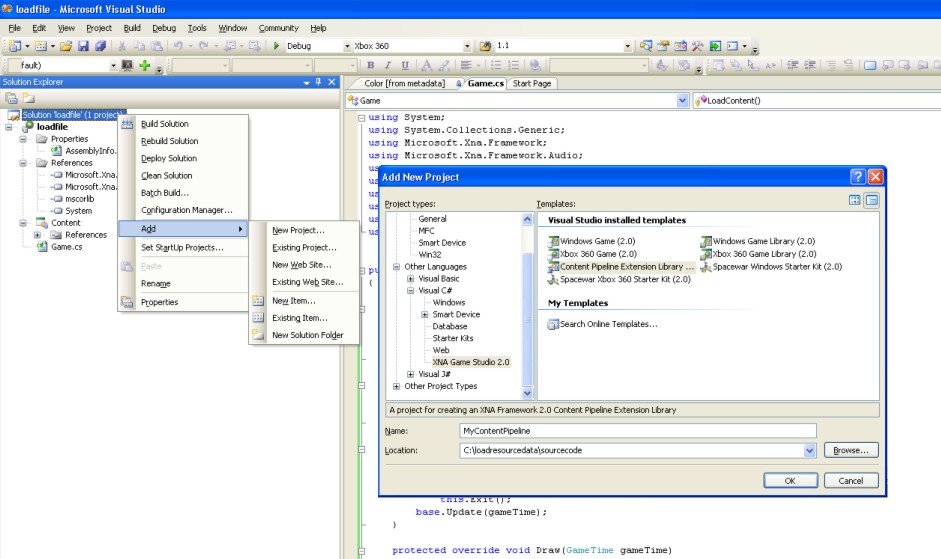Select XNA Game Studio 2.0 project type
The image size is (941, 559).
[470, 362]
